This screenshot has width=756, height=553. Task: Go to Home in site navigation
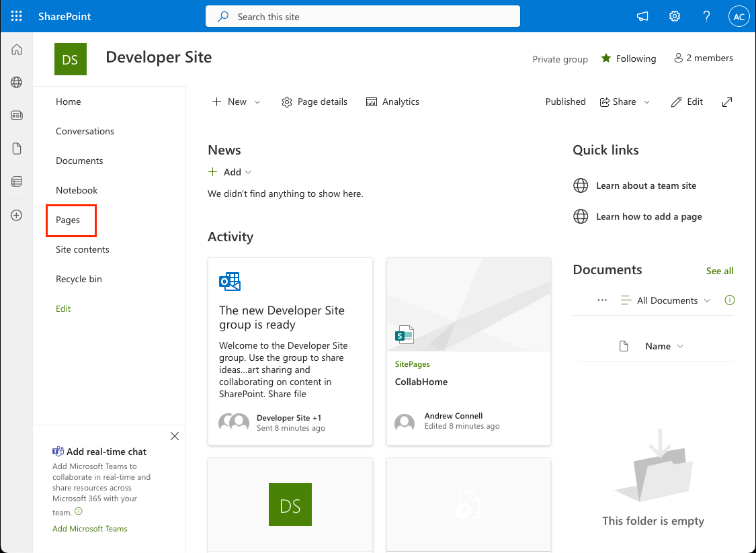pyautogui.click(x=69, y=101)
